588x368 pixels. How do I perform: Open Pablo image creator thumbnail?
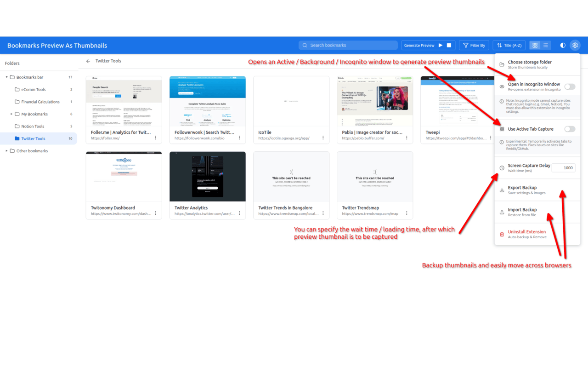tap(375, 101)
